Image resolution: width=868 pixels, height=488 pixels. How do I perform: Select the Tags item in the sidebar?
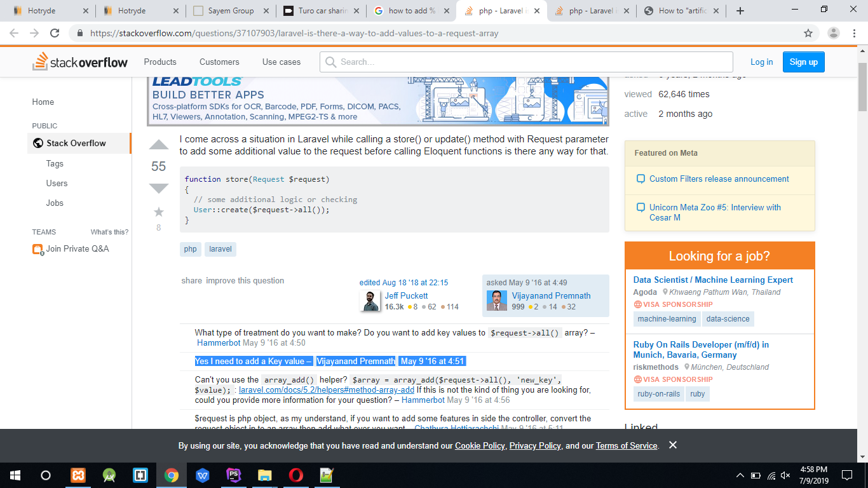pos(55,163)
